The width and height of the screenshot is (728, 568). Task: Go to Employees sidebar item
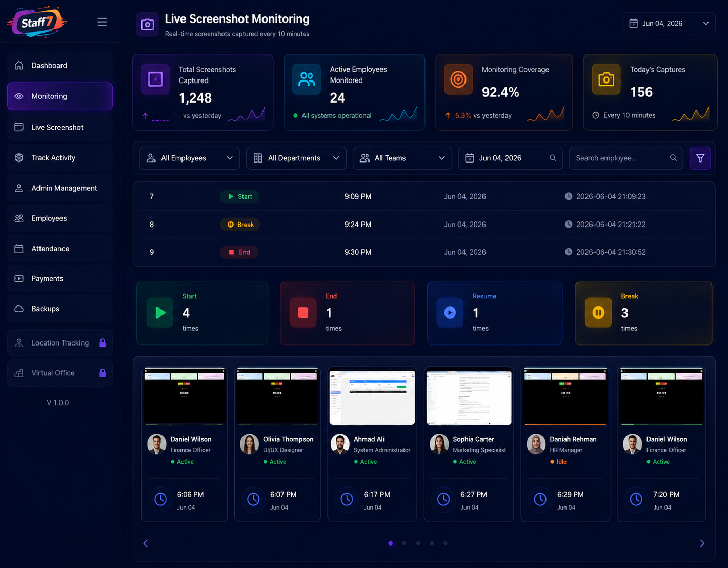pyautogui.click(x=60, y=218)
